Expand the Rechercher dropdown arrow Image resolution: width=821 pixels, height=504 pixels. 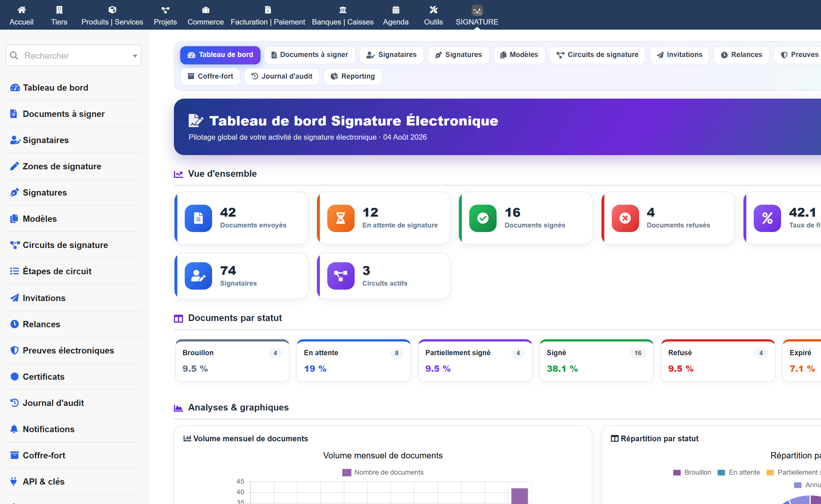(135, 56)
